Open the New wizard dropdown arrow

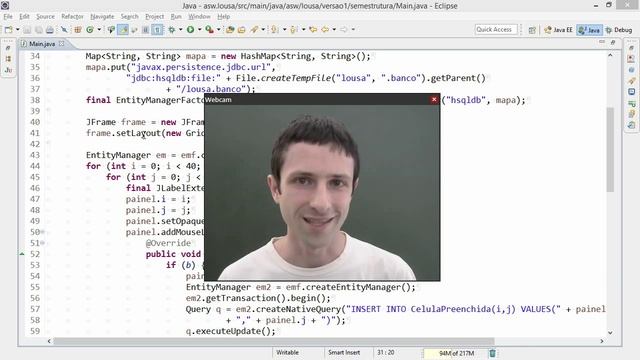tap(17, 30)
